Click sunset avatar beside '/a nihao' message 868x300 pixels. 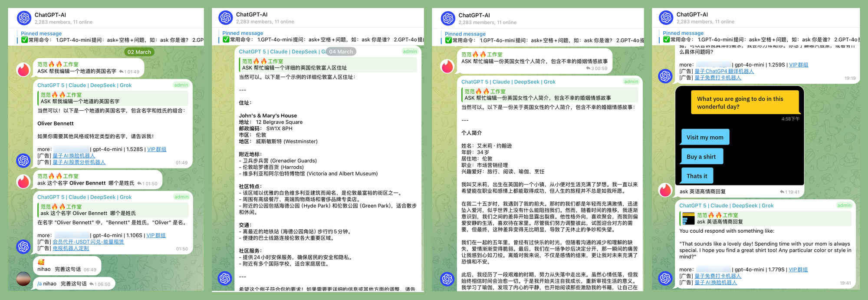23,279
